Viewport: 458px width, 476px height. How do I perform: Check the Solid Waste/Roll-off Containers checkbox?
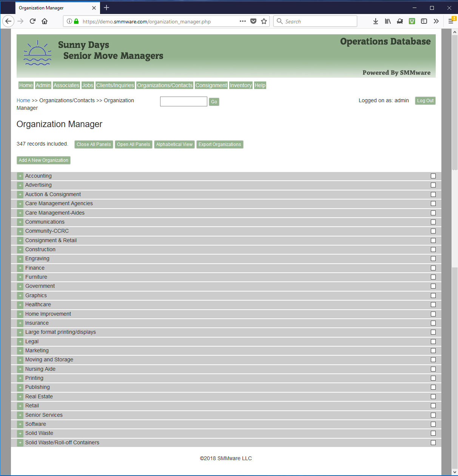coord(433,443)
